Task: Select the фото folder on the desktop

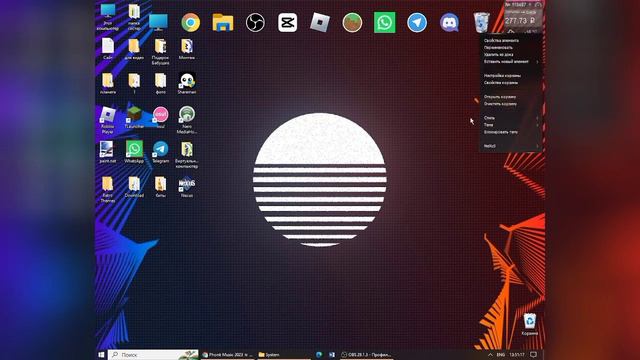Action: 160,84
